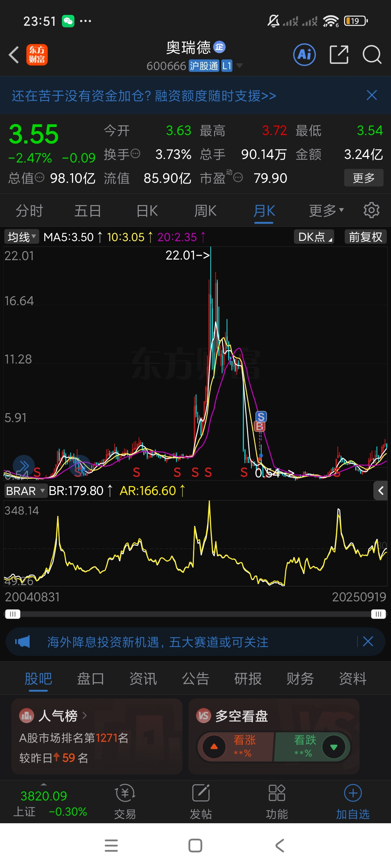Viewport: 391px width, 868px height.
Task: Tap Android back navigation button
Action: pyautogui.click(x=280, y=845)
